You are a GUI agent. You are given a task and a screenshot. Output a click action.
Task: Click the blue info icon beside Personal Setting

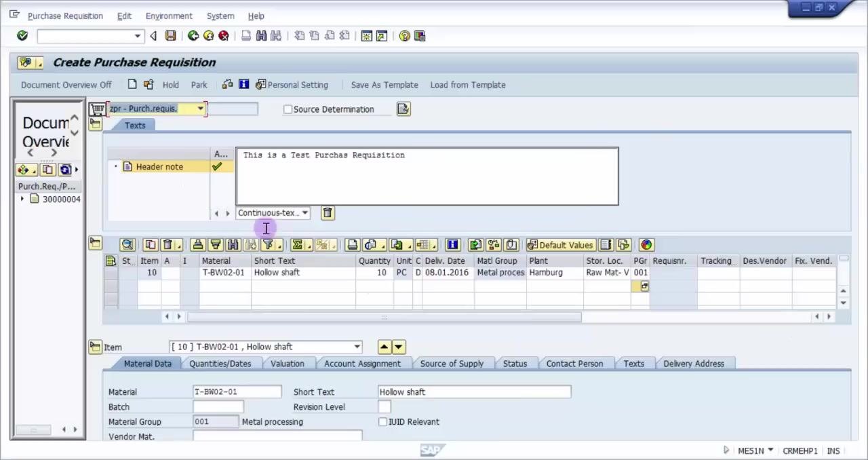[x=243, y=85]
